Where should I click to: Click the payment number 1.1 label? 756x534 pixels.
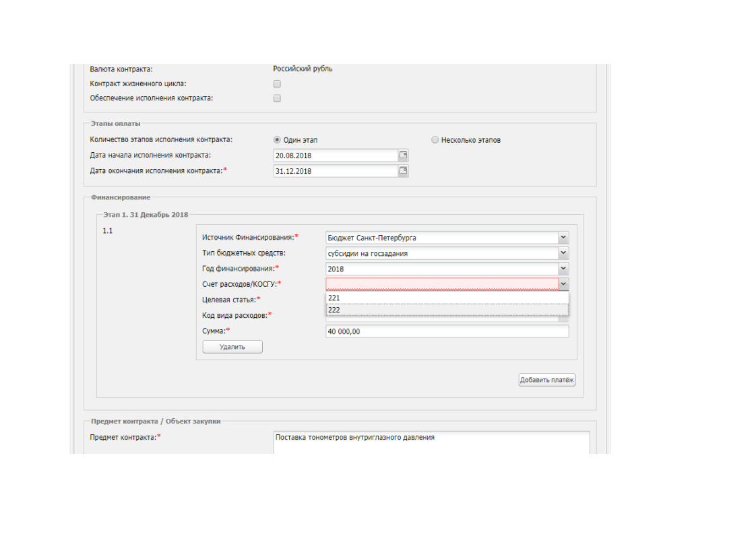[x=108, y=231]
